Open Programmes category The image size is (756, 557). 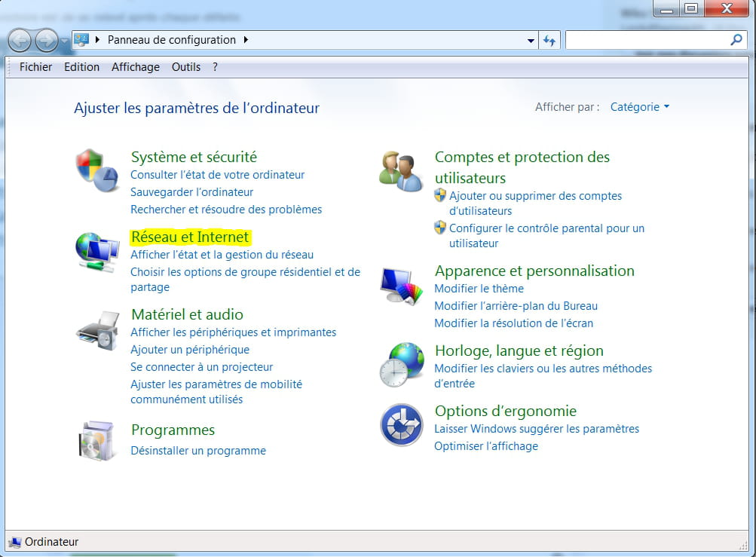click(173, 430)
